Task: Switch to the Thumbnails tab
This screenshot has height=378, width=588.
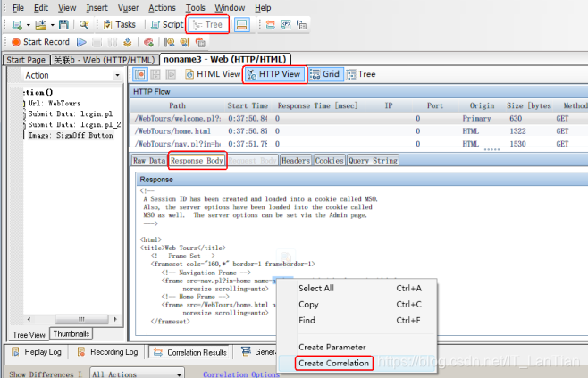Action: click(71, 333)
